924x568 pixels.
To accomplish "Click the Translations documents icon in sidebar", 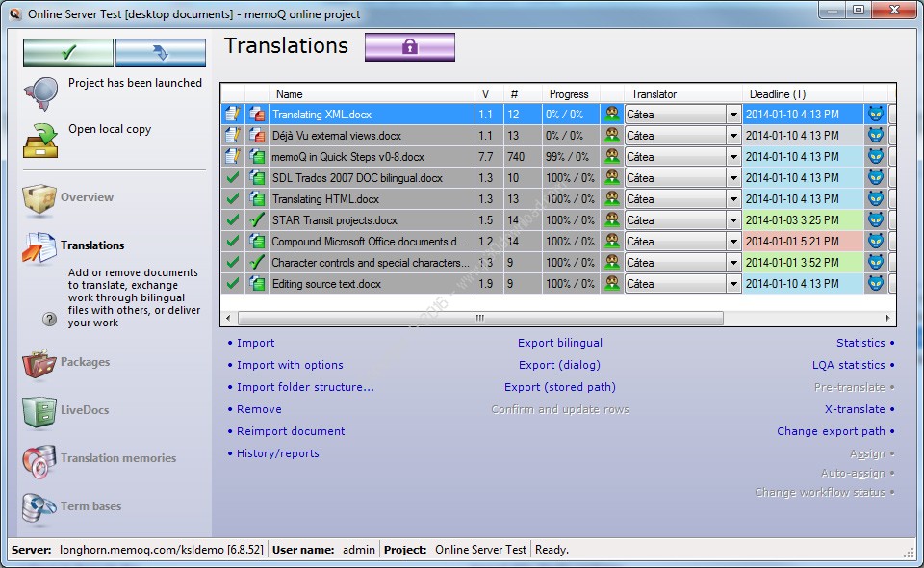I will click(x=38, y=246).
